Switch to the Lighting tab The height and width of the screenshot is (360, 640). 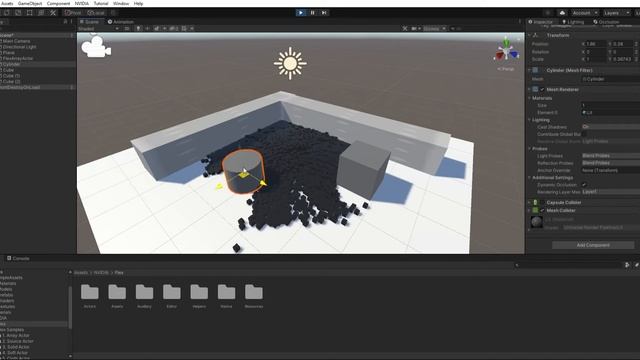[573, 22]
